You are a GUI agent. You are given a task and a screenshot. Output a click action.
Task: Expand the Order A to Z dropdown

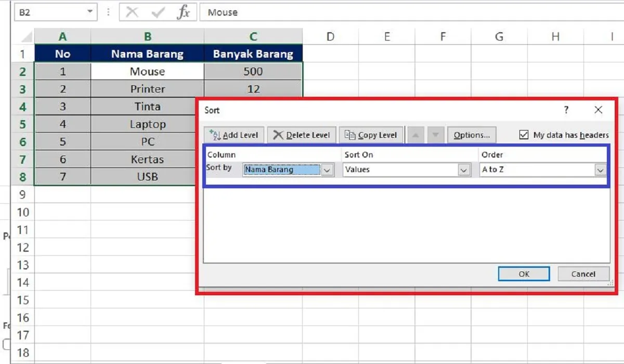point(600,170)
